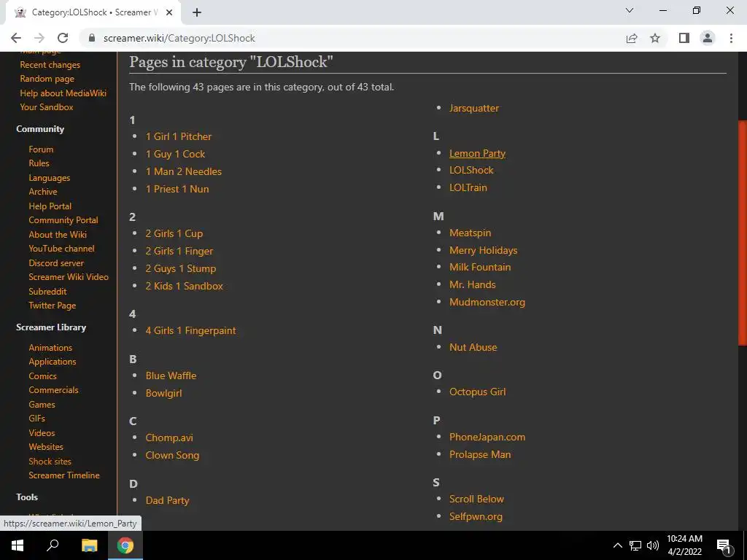Image resolution: width=747 pixels, height=560 pixels.
Task: Open the volume control tray icon
Action: (653, 545)
